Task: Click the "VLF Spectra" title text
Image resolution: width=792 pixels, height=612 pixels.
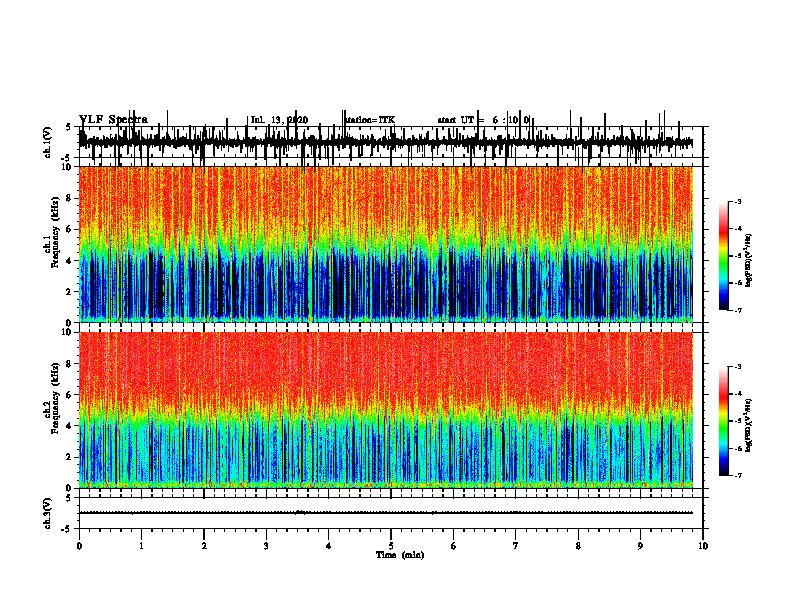Action: coord(113,120)
